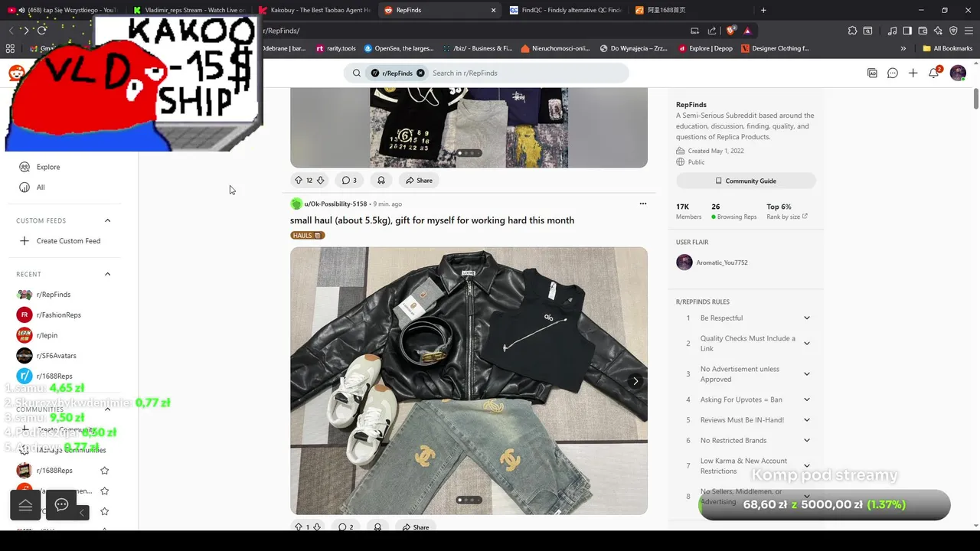Click the search magnifier icon
The width and height of the screenshot is (980, 551).
click(357, 73)
